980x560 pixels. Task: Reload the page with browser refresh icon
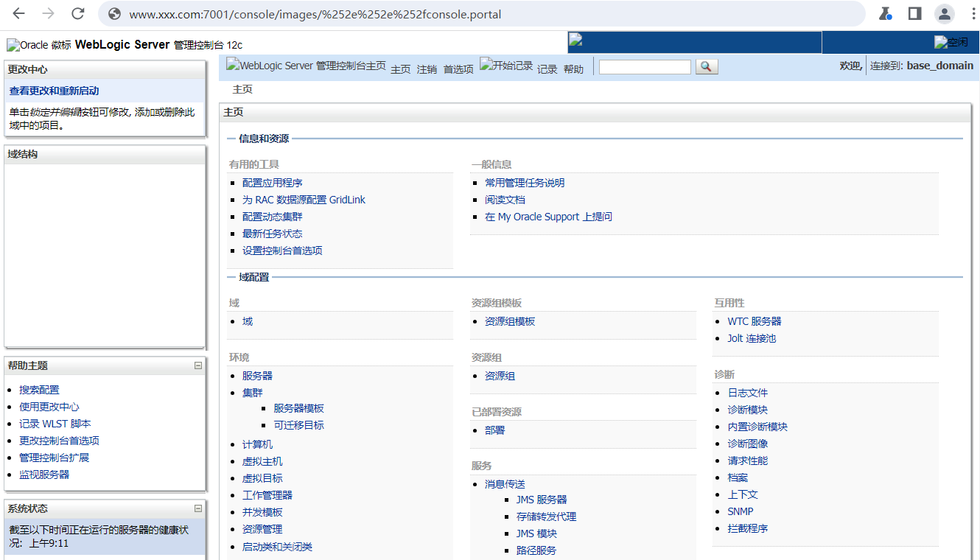point(77,13)
